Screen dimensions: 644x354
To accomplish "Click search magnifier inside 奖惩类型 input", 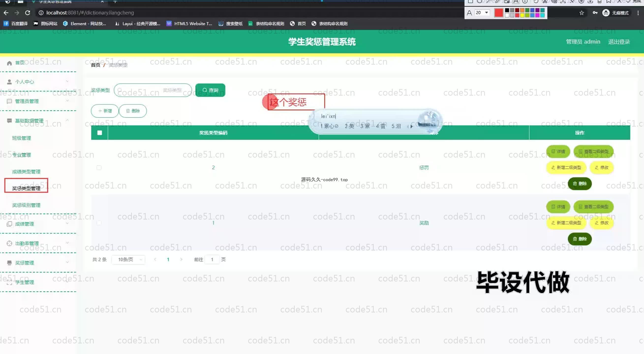I will pos(120,90).
